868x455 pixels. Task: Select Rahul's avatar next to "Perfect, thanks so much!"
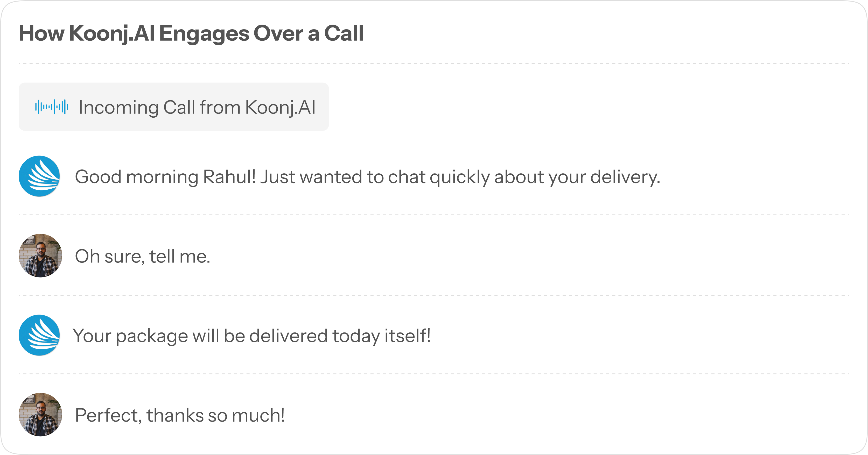[x=40, y=415]
